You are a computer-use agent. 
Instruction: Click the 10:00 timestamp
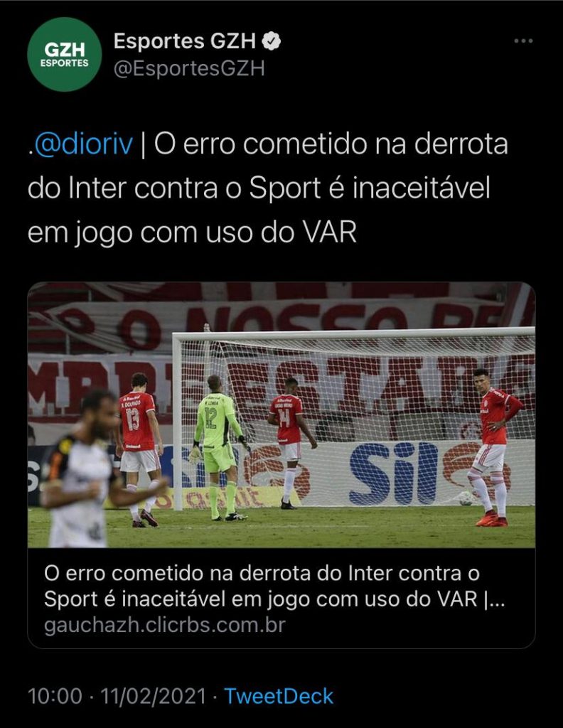tap(55, 697)
